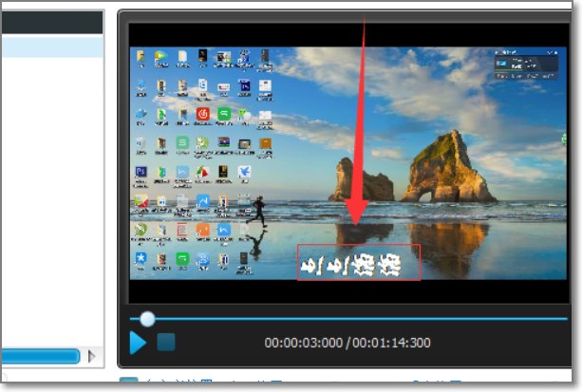Click the partly hidden blue icon below the player
The width and height of the screenshot is (582, 392).
click(x=128, y=380)
